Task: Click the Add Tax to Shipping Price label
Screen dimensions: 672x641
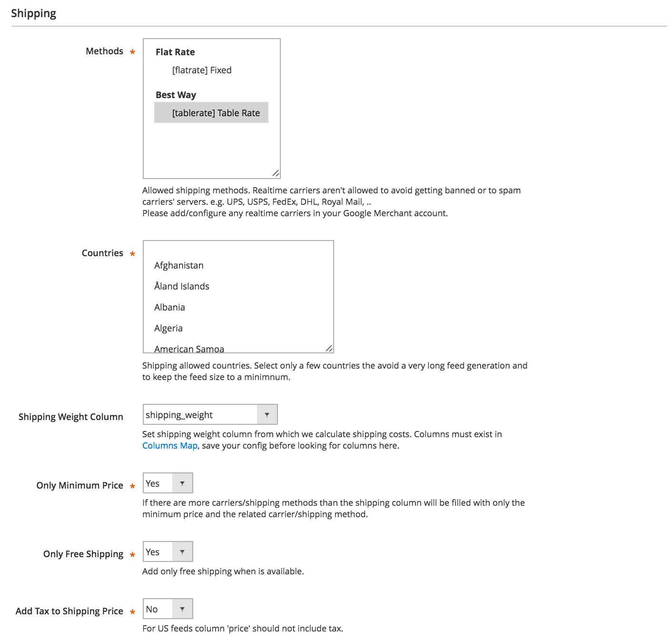Action: pyautogui.click(x=69, y=611)
